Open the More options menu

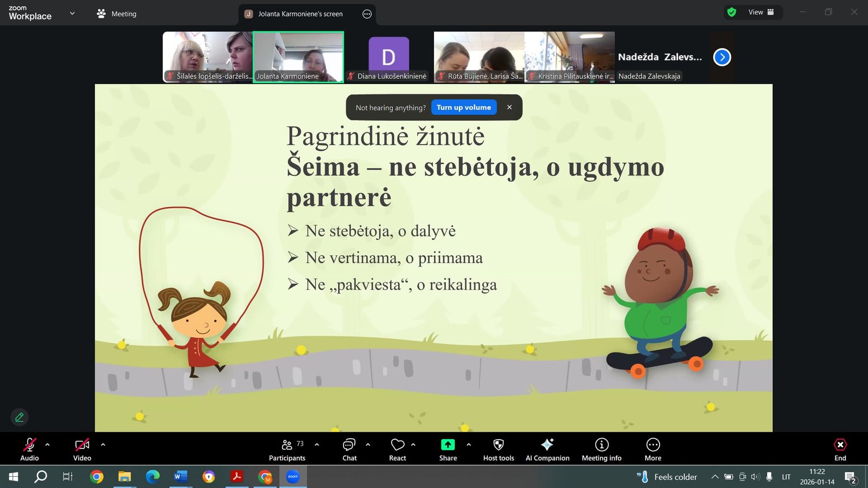[x=653, y=450]
